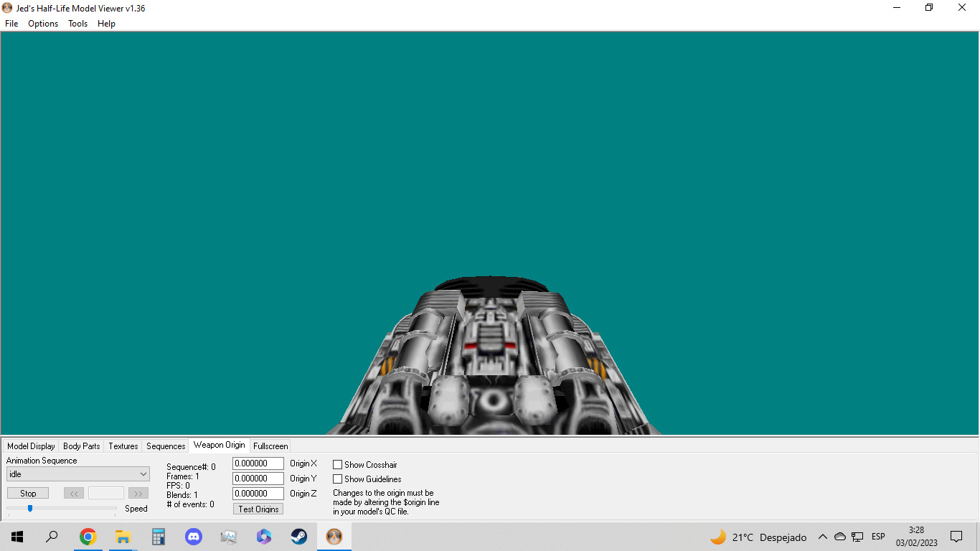The image size is (980, 551).
Task: Open the clock and date flyout
Action: (x=916, y=537)
